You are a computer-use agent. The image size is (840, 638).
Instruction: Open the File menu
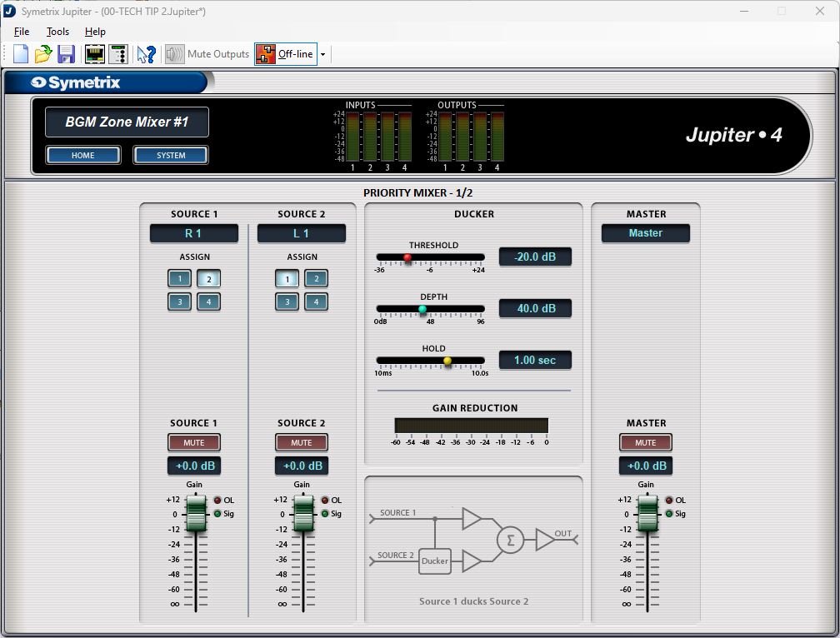click(22, 32)
